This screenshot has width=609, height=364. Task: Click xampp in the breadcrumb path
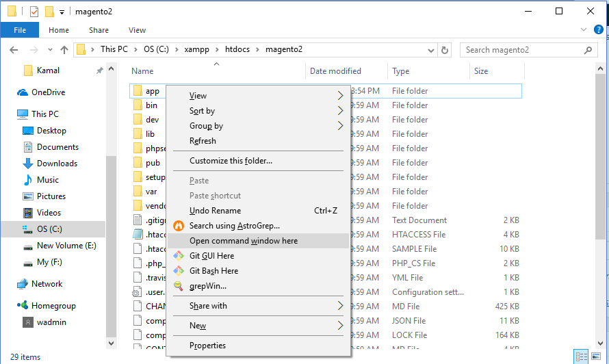(196, 49)
